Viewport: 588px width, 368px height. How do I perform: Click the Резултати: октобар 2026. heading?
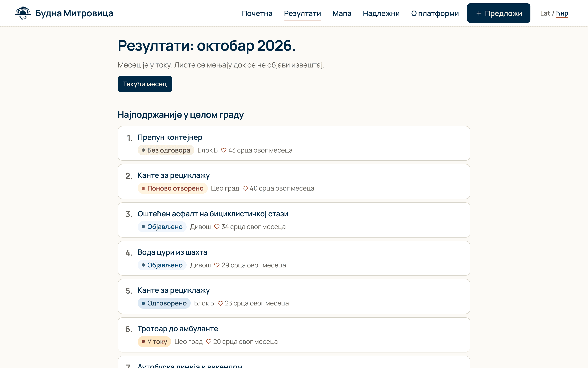207,46
